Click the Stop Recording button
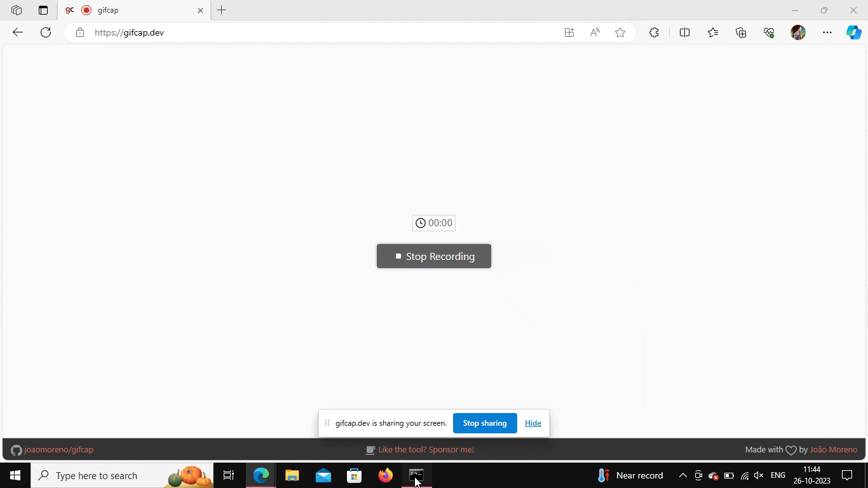This screenshot has width=868, height=488. 434,256
